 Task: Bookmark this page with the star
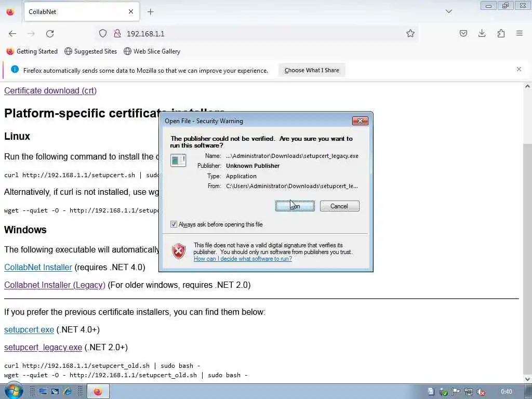[410, 33]
